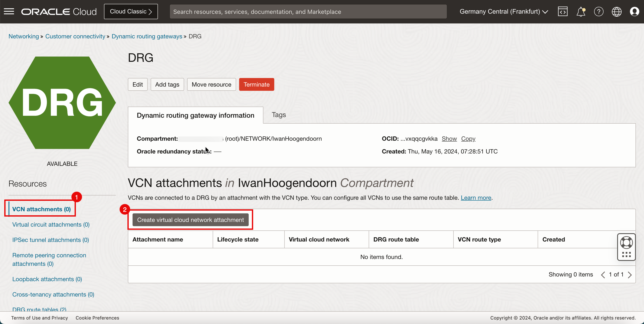Switch to the Tags tab
Image resolution: width=644 pixels, height=324 pixels.
coord(279,115)
